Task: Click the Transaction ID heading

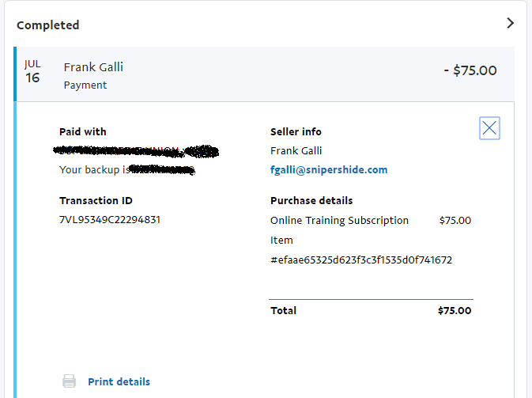Action: click(x=96, y=201)
